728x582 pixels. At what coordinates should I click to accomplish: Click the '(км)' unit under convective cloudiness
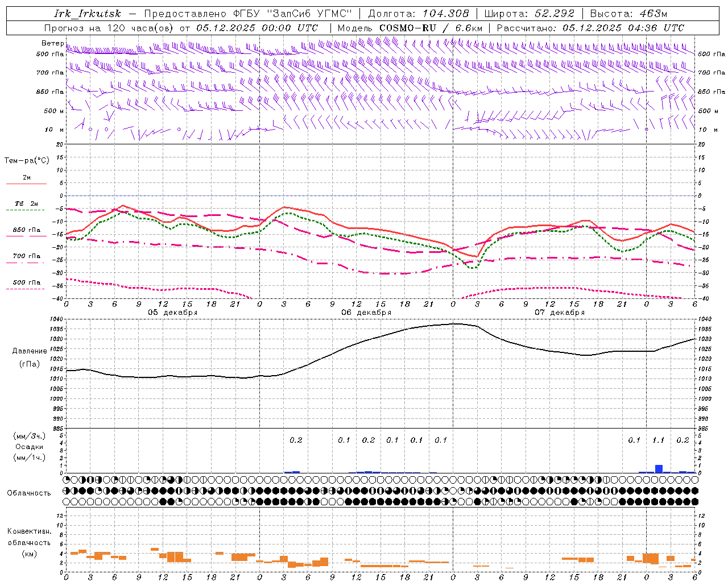(x=29, y=554)
